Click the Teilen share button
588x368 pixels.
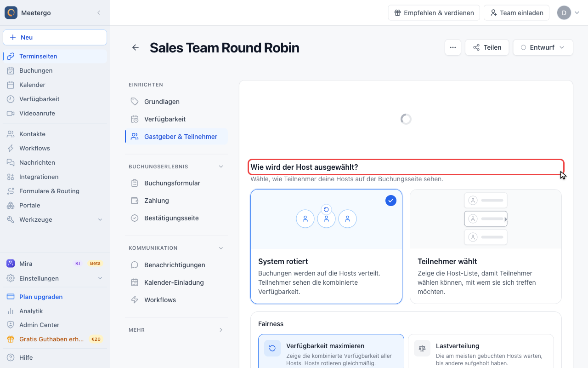(x=487, y=47)
